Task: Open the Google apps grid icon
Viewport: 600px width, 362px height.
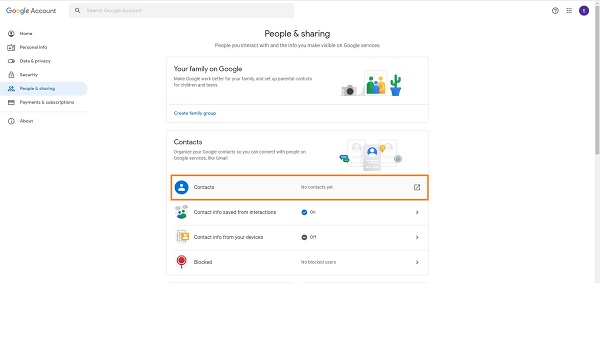Action: (x=569, y=11)
